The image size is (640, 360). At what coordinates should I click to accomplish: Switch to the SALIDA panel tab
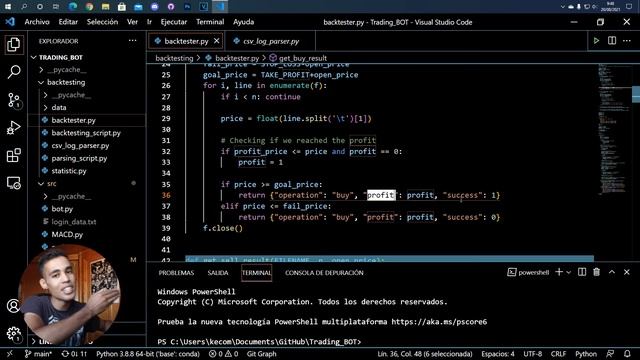(x=218, y=273)
